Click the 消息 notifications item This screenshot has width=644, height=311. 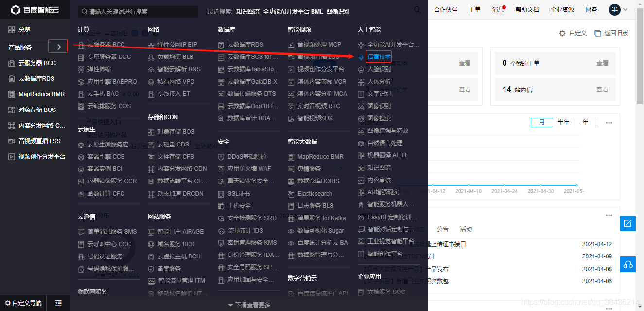[498, 10]
